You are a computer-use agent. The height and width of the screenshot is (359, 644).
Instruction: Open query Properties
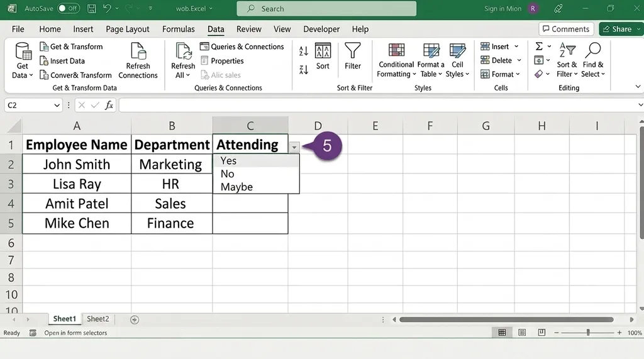pos(222,61)
